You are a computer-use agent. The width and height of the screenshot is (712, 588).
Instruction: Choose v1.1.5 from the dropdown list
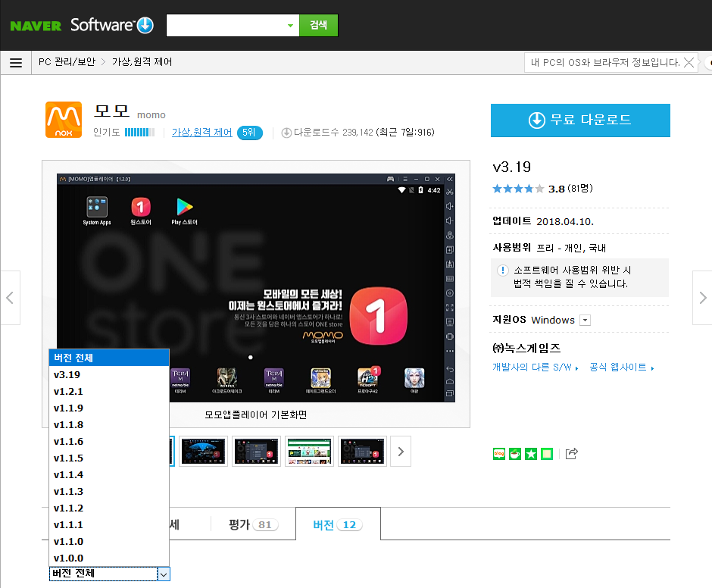tap(109, 458)
